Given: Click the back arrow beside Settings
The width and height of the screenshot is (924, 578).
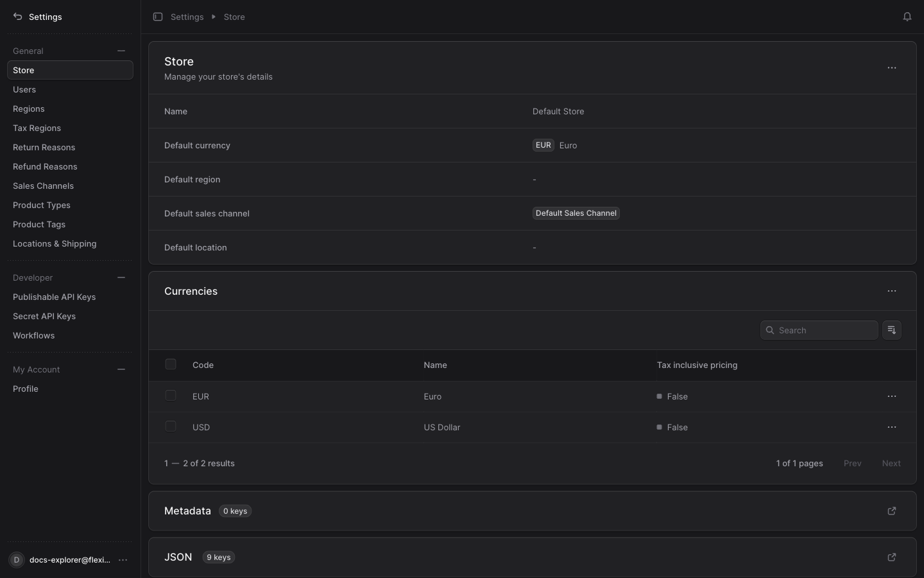Looking at the screenshot, I should (x=17, y=17).
